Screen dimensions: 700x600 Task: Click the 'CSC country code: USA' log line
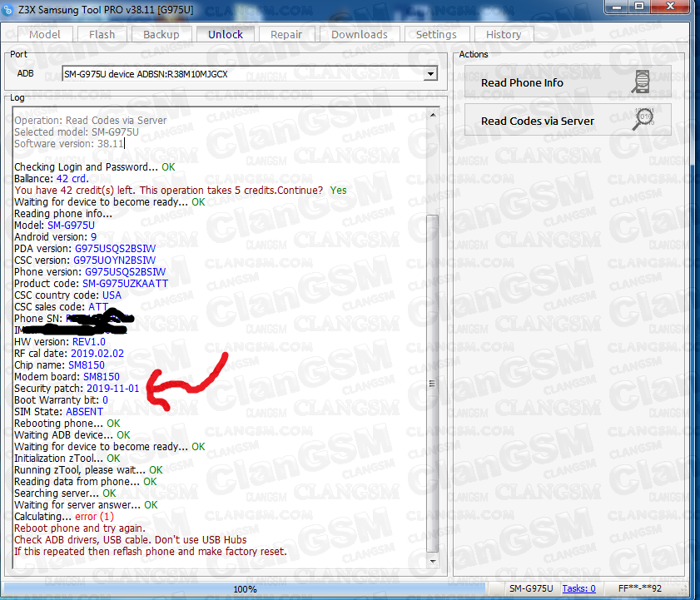coord(68,295)
